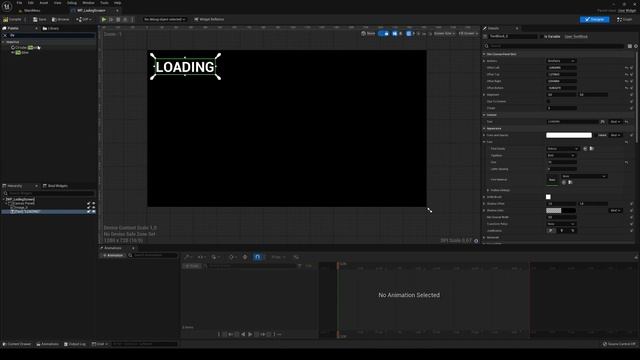Open the Help menu
This screenshot has width=640, height=360.
pyautogui.click(x=118, y=3)
